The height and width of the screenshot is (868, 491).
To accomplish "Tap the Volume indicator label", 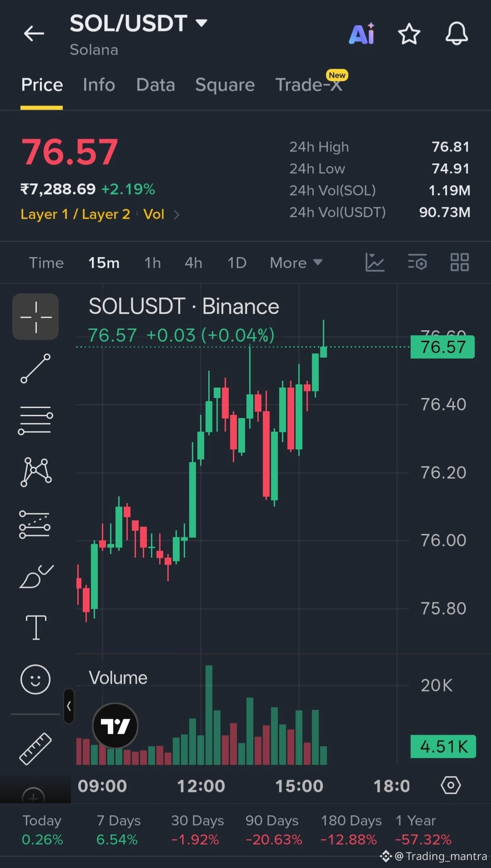I will pos(118,678).
